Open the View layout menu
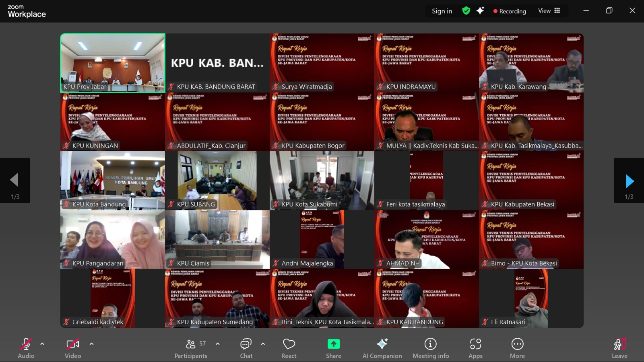This screenshot has width=644, height=362. point(549,11)
